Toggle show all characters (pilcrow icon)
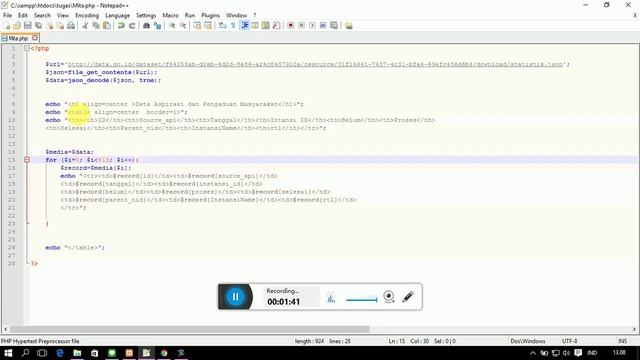 [233, 26]
